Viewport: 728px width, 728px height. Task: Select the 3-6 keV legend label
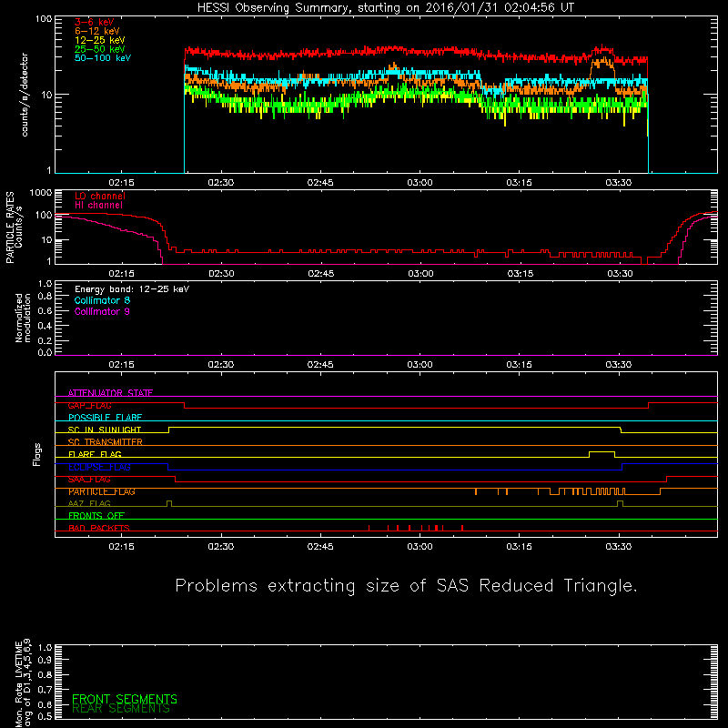95,22
